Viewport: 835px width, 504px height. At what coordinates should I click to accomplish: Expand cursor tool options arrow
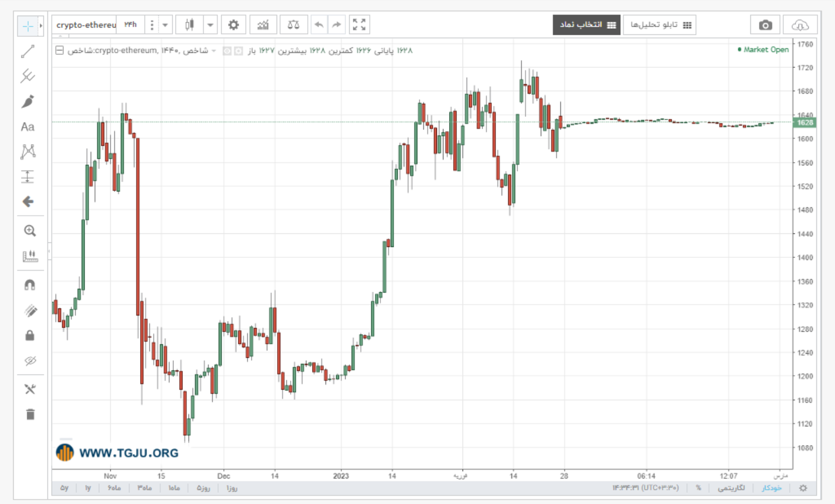(x=41, y=26)
